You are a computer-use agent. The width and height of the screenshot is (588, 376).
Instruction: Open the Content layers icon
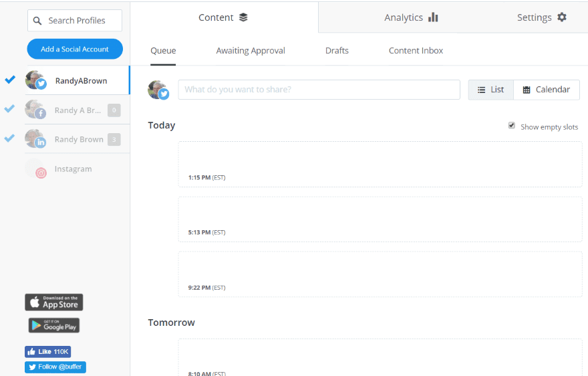click(243, 17)
